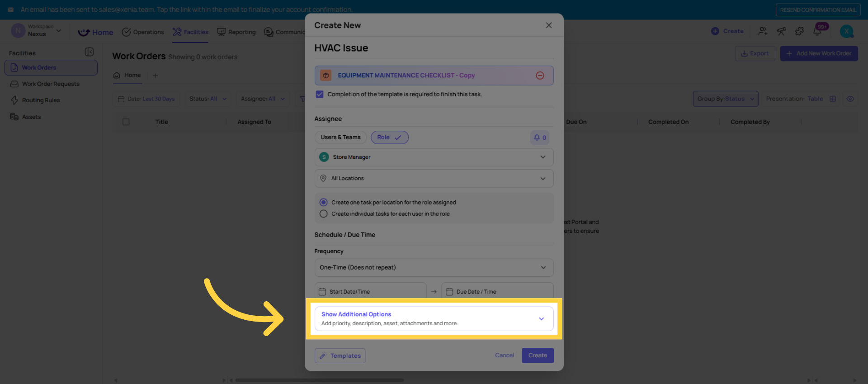
Task: Toggle template completion required checkbox
Action: coord(320,94)
